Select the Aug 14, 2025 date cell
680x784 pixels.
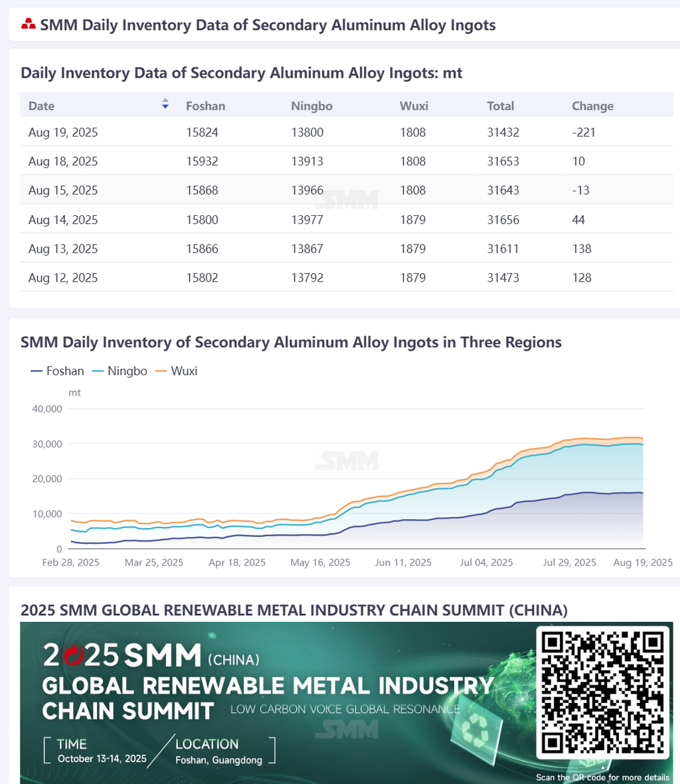click(63, 220)
